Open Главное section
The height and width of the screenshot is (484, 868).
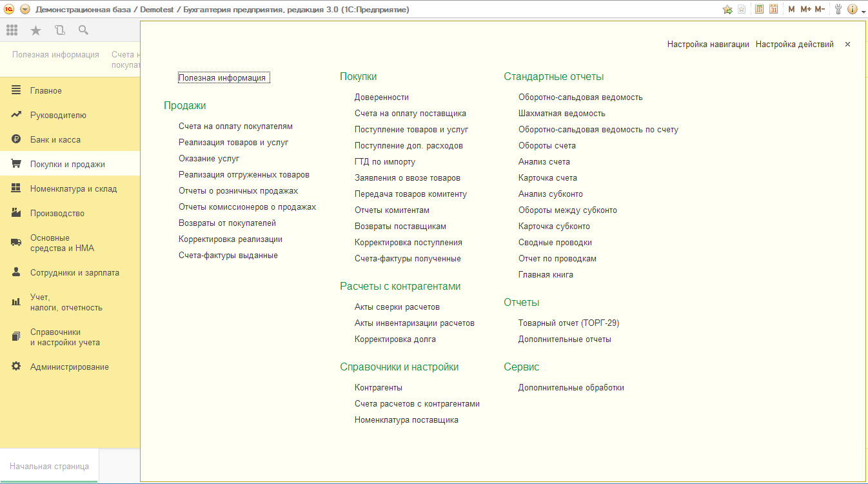click(70, 90)
